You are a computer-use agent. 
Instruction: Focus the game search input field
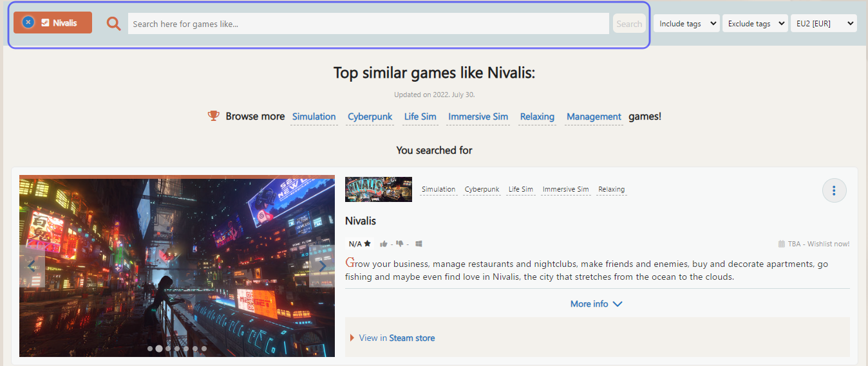368,24
